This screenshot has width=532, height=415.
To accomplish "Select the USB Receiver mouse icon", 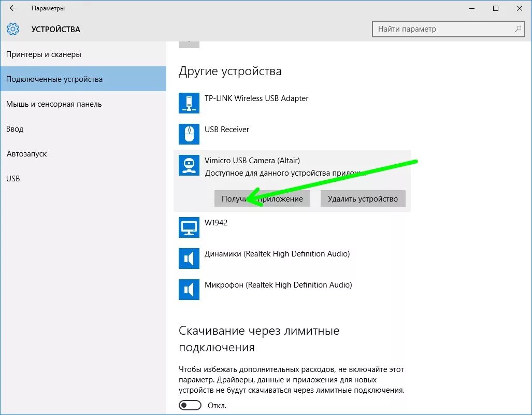I will tap(189, 134).
